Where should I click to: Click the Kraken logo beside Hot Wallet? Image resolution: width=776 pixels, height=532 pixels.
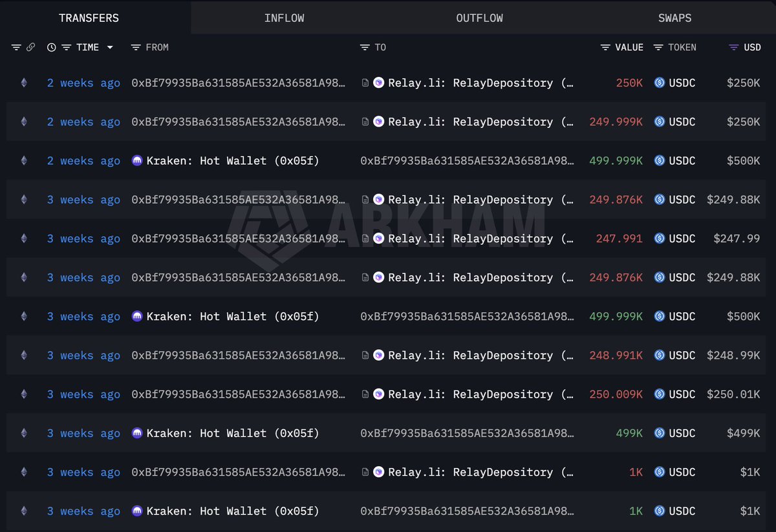(137, 160)
